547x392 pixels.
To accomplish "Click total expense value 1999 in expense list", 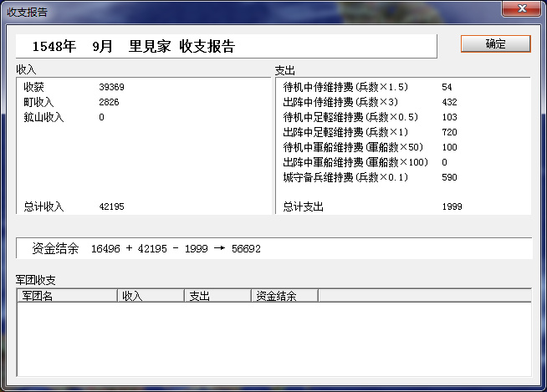I will (452, 206).
